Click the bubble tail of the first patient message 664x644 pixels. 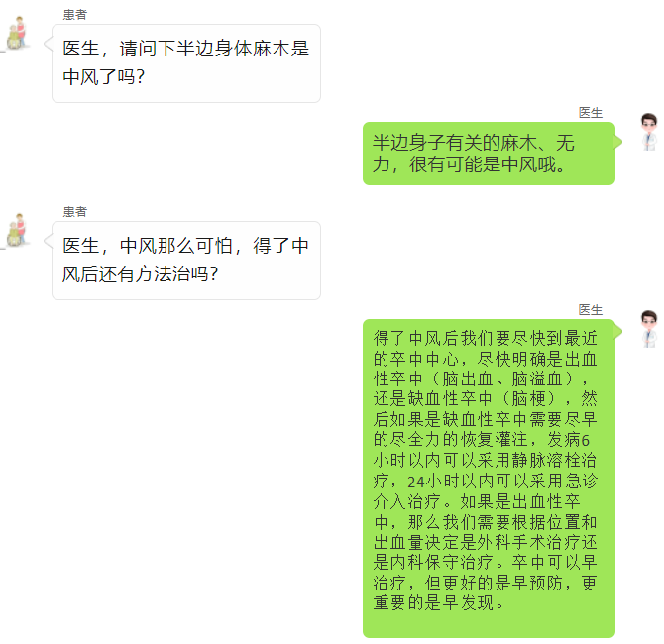[x=49, y=44]
